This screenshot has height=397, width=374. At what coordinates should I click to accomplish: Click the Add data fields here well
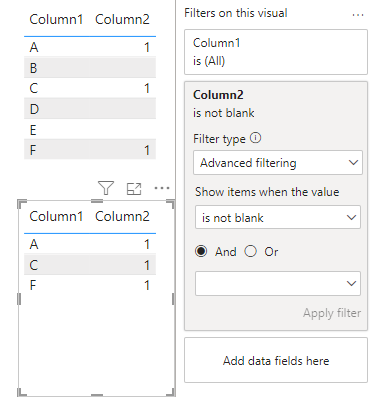[276, 360]
